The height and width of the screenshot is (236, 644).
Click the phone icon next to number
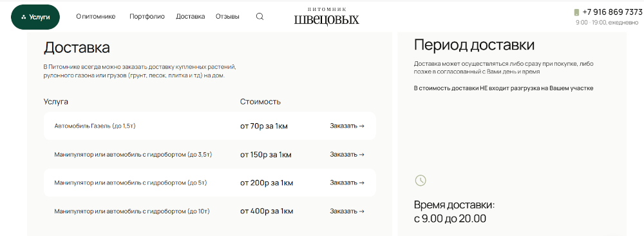click(x=576, y=12)
